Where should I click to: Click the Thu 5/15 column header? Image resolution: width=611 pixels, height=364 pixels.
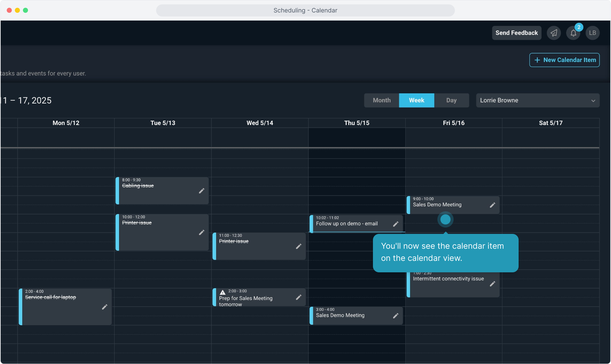point(356,123)
